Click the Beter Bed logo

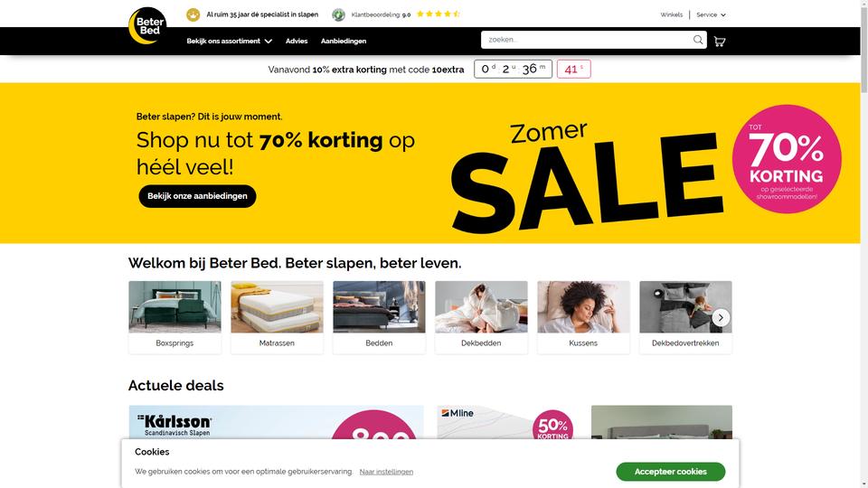tap(147, 25)
